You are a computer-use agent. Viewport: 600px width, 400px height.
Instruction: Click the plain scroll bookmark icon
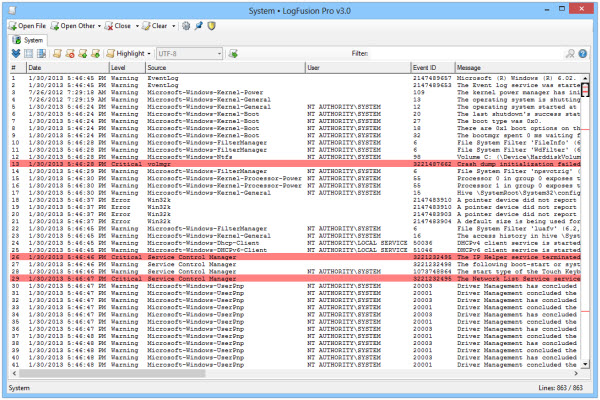[57, 54]
